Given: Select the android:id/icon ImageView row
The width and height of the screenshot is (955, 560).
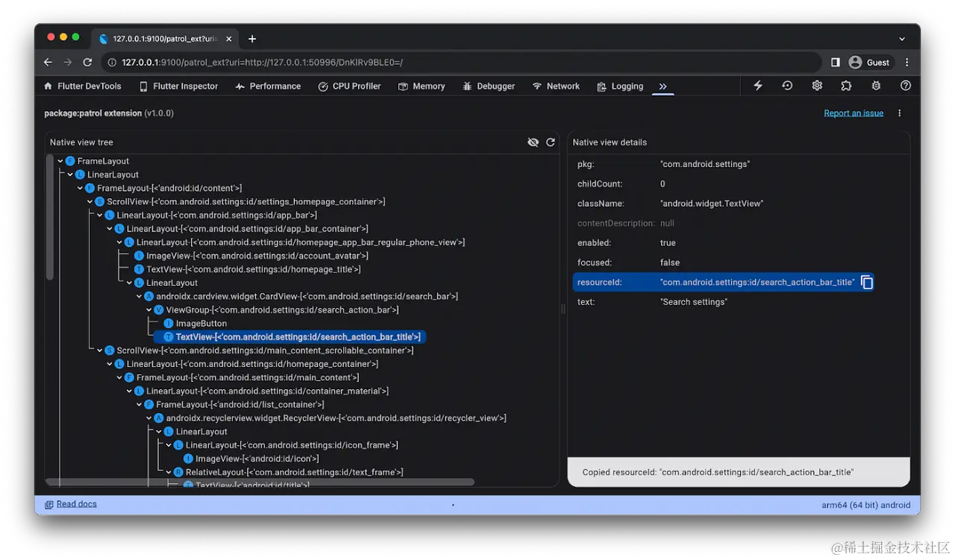Looking at the screenshot, I should coord(251,459).
